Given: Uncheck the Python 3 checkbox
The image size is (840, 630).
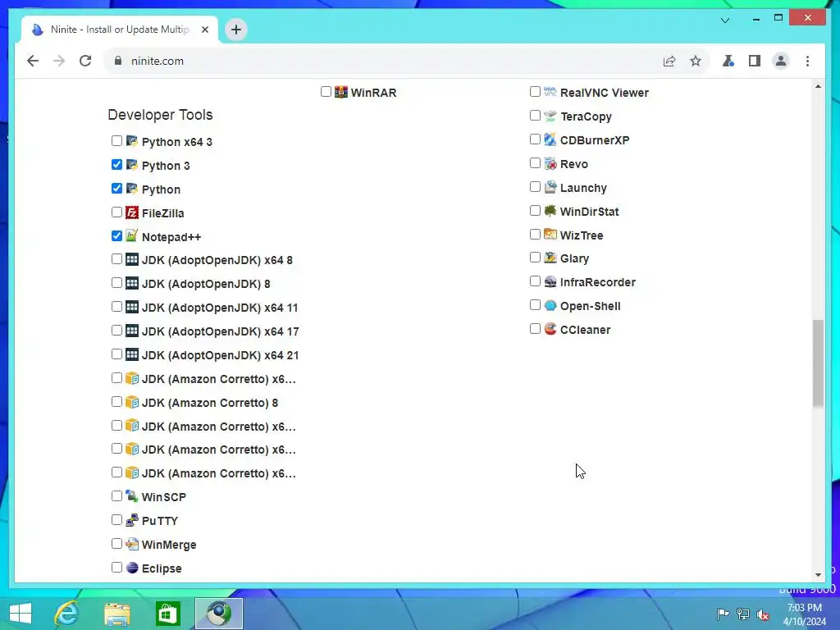Looking at the screenshot, I should 116,164.
